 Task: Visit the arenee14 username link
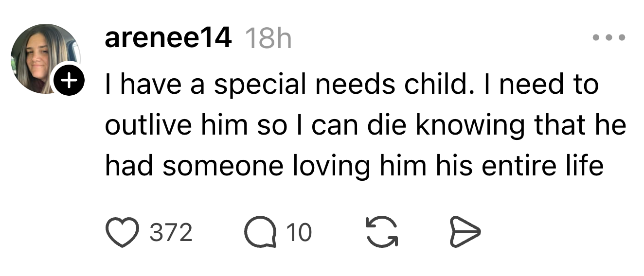[x=168, y=38]
